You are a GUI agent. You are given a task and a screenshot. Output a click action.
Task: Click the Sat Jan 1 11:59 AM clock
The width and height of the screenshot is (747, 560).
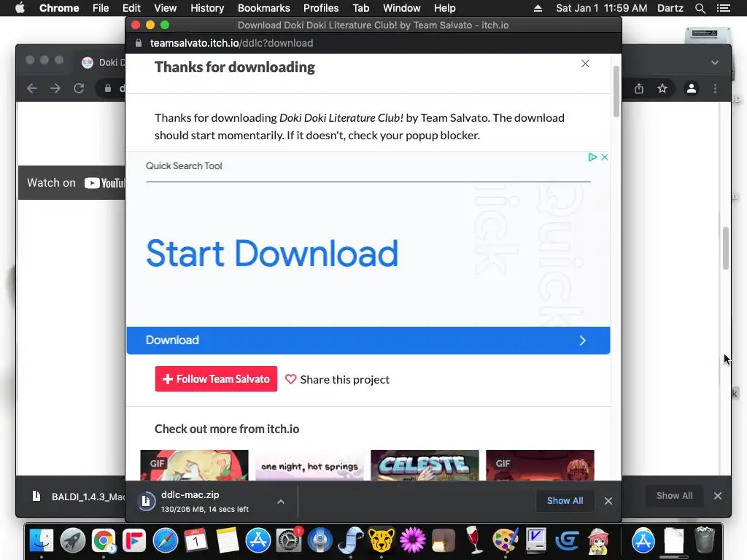coord(602,8)
